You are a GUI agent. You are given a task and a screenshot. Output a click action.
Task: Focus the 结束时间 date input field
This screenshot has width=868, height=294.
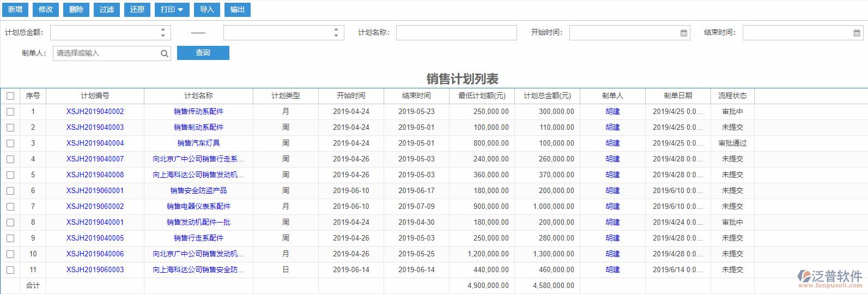803,33
